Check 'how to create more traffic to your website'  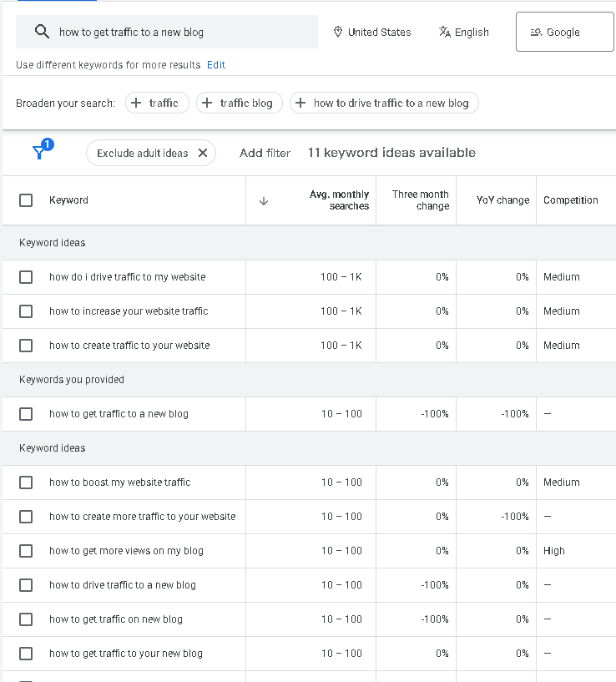coord(26,517)
